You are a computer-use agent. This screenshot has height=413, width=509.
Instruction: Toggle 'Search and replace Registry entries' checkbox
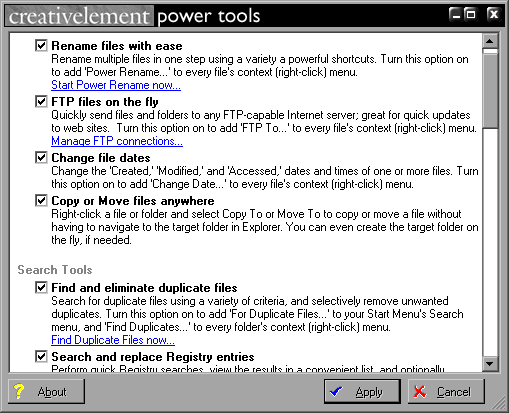click(41, 356)
